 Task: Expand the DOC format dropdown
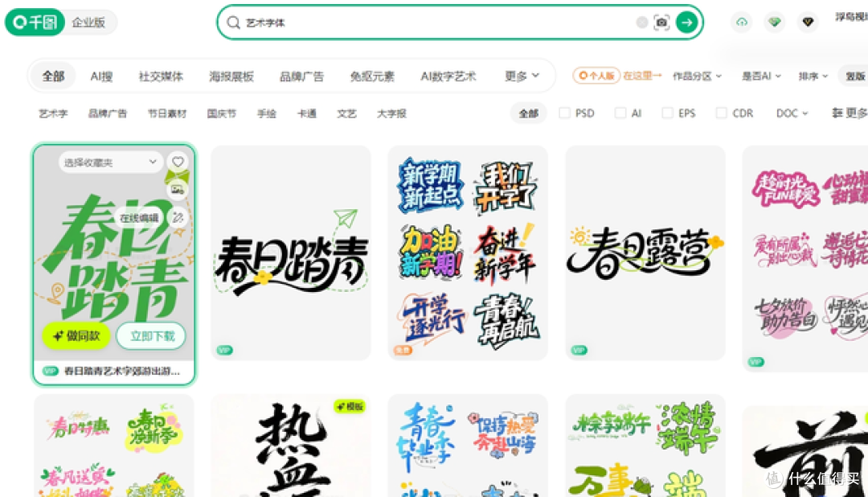pos(792,113)
